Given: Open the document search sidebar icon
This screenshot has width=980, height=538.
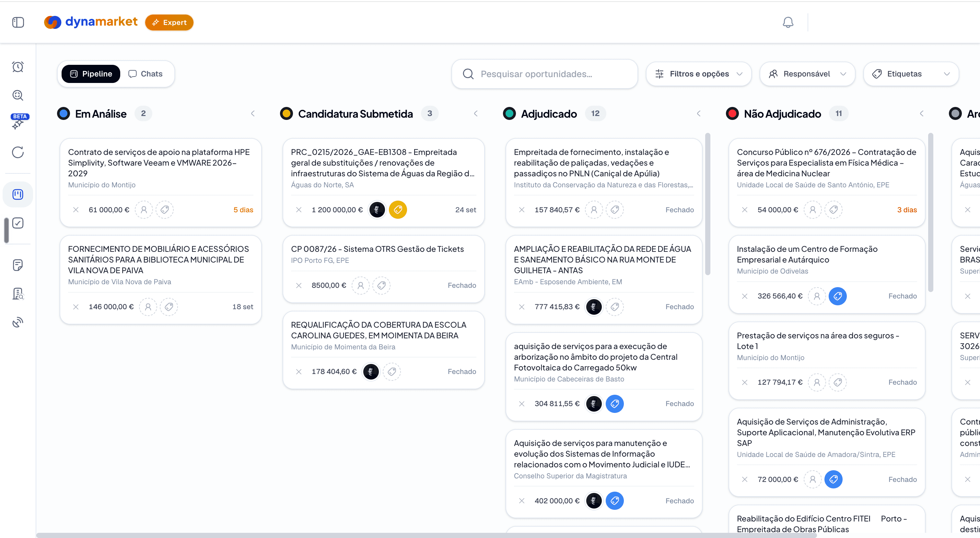Looking at the screenshot, I should click(x=18, y=294).
